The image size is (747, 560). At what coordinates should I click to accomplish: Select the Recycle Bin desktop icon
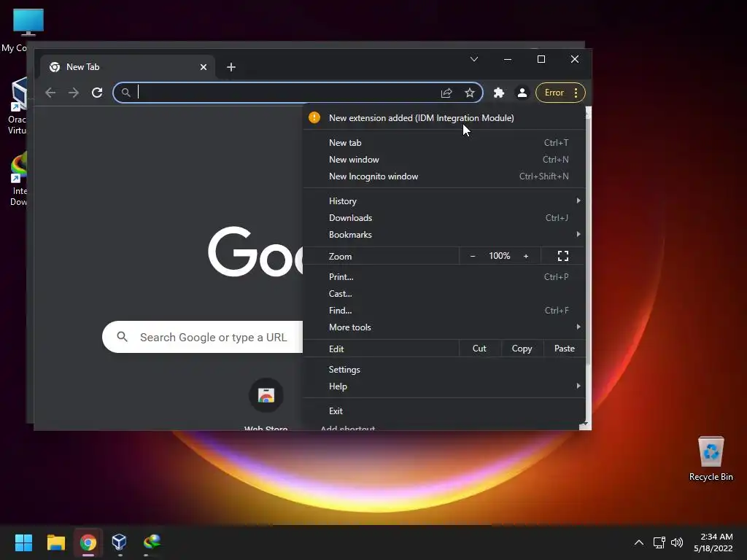pyautogui.click(x=711, y=458)
